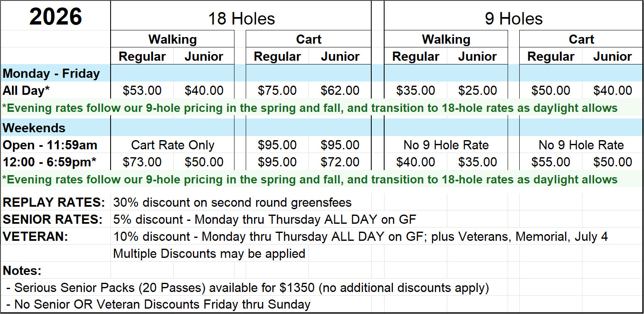The height and width of the screenshot is (314, 644).
Task: Select the $75.00 weekday cart rate
Action: [x=277, y=91]
